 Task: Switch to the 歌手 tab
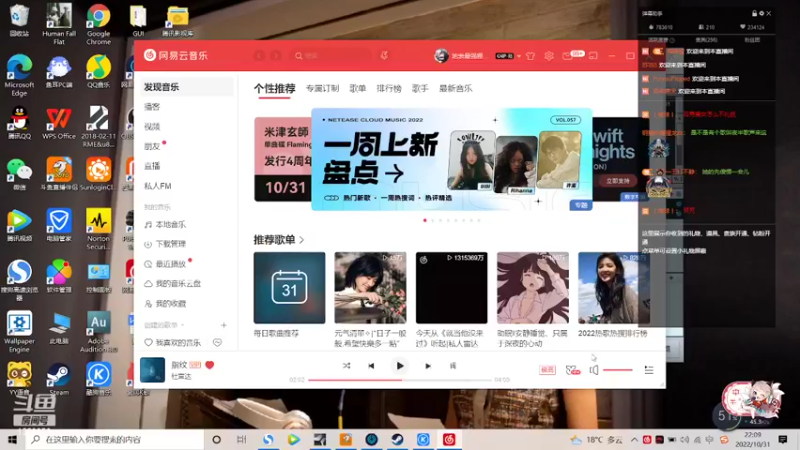[x=420, y=88]
